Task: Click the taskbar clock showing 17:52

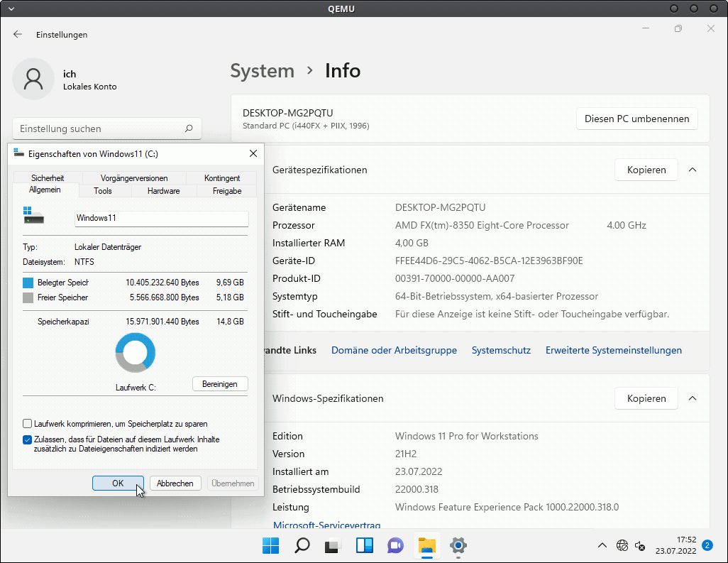Action: click(x=675, y=545)
